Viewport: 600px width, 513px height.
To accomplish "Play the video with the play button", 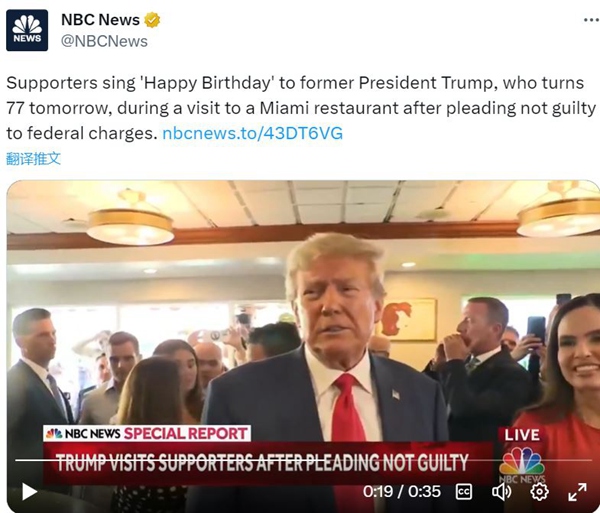I will tap(29, 492).
